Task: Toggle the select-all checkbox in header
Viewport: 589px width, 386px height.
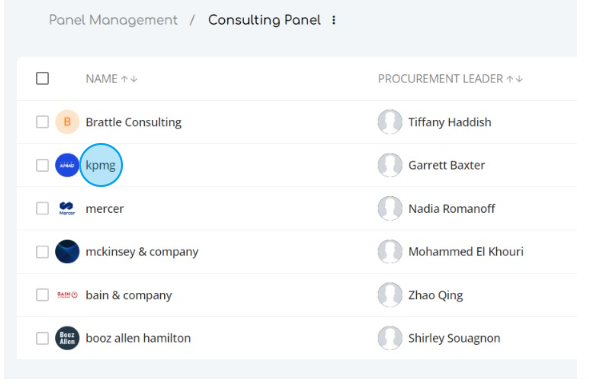Action: click(42, 78)
